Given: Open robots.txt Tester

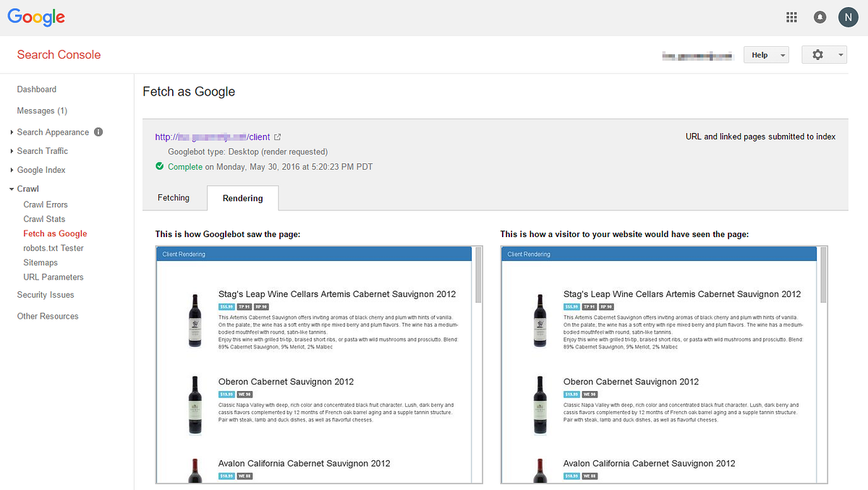Looking at the screenshot, I should pos(54,248).
